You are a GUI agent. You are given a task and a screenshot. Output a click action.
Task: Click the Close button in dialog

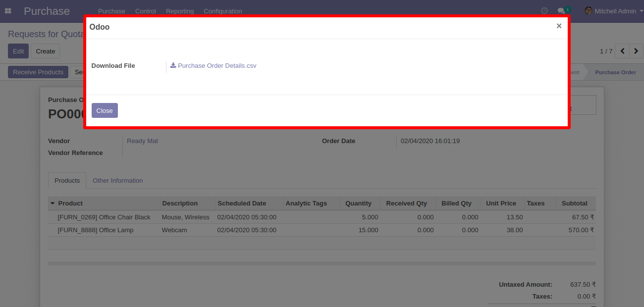pos(105,110)
